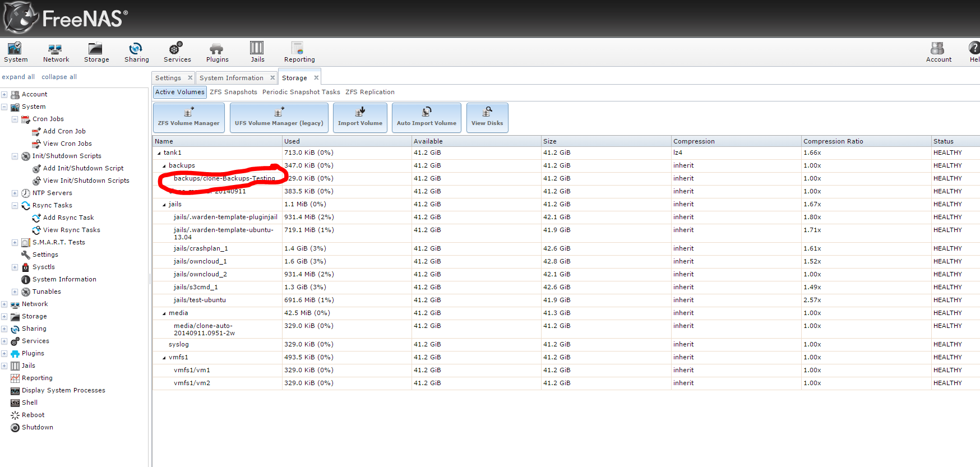980x467 pixels.
Task: Click the Shutdown icon in sidebar
Action: (15, 427)
